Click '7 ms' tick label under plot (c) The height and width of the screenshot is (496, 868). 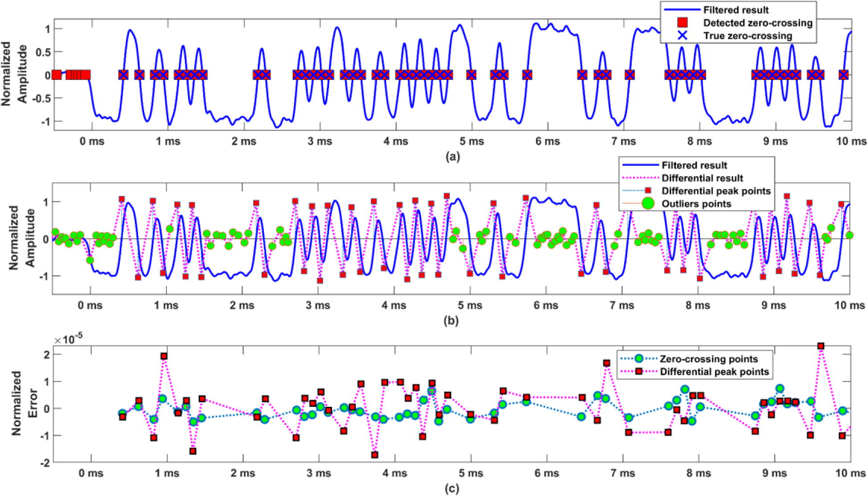coord(623,473)
